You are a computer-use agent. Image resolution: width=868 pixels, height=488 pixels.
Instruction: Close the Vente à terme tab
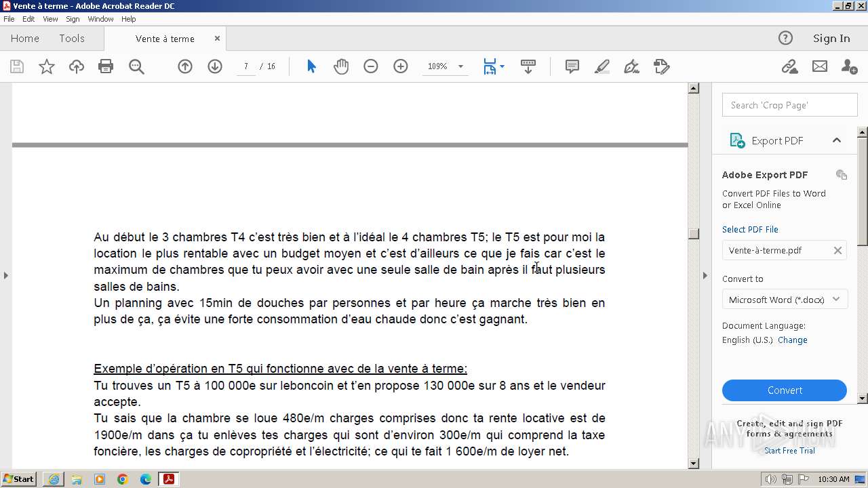217,39
